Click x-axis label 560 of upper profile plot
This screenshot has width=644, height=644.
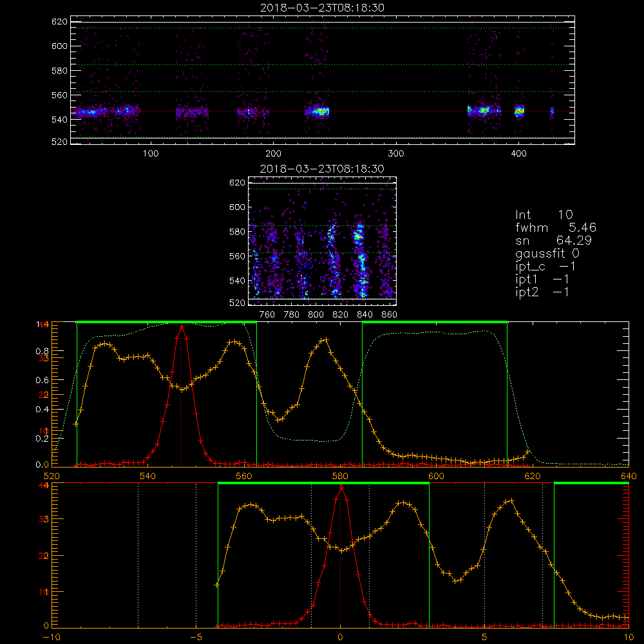pyautogui.click(x=244, y=476)
